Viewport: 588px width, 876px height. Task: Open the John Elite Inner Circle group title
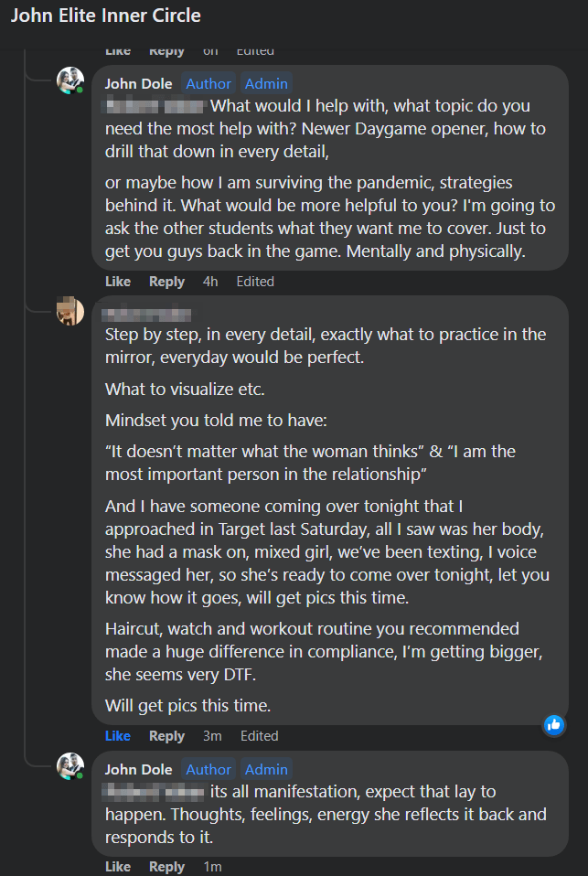[x=105, y=16]
